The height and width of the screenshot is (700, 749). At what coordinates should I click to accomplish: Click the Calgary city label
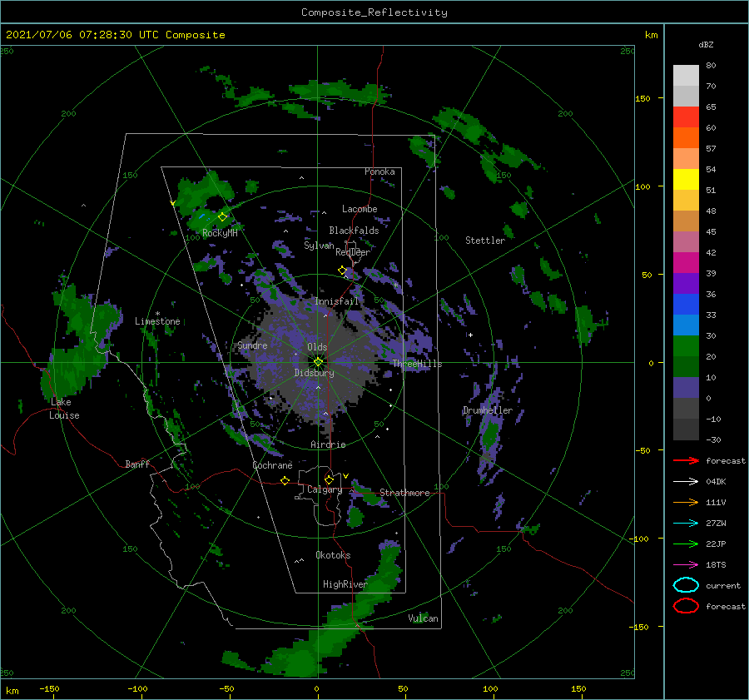point(325,489)
